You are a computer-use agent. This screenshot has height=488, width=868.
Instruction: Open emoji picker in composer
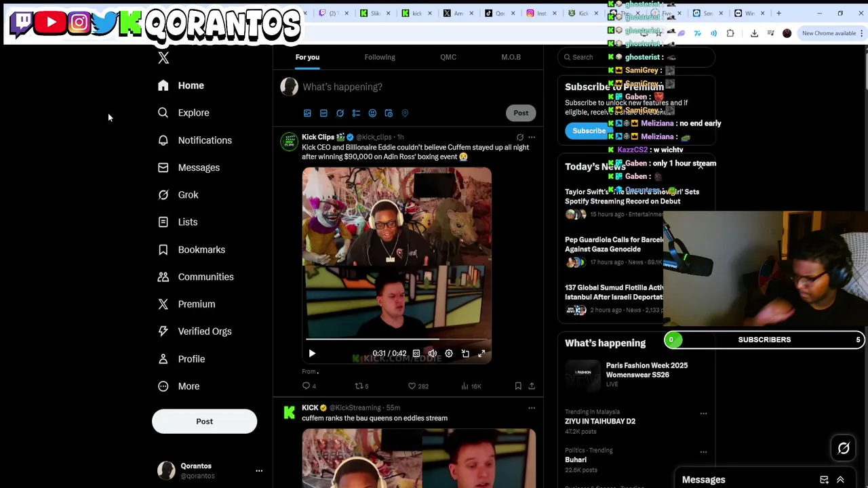(372, 113)
